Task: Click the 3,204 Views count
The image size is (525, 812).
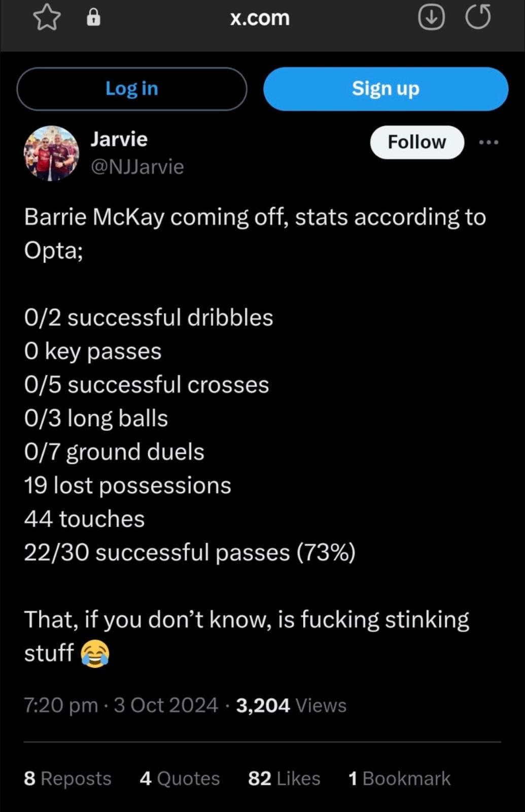Action: click(x=291, y=705)
